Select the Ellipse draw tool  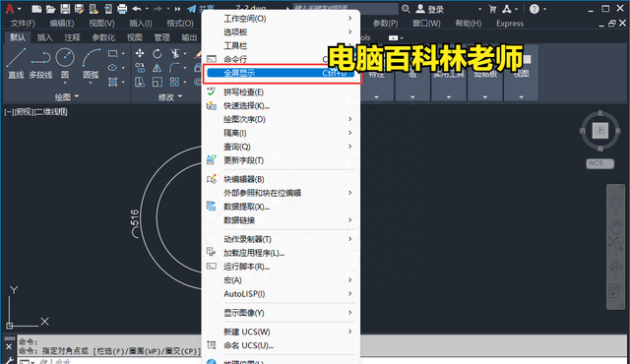click(x=112, y=68)
